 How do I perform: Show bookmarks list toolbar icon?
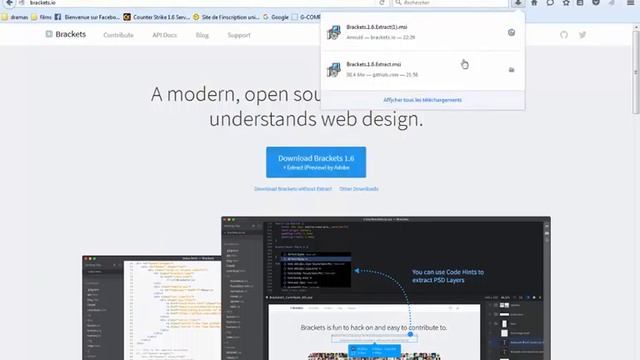580,2
